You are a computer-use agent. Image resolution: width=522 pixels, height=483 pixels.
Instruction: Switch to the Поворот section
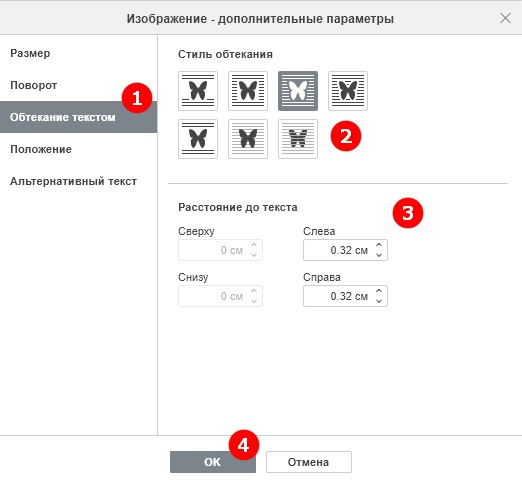(78, 85)
